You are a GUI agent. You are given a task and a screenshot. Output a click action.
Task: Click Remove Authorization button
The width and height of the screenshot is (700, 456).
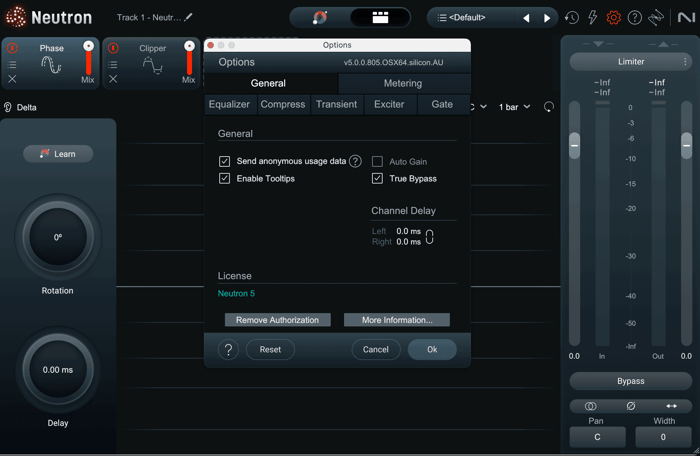tap(278, 320)
